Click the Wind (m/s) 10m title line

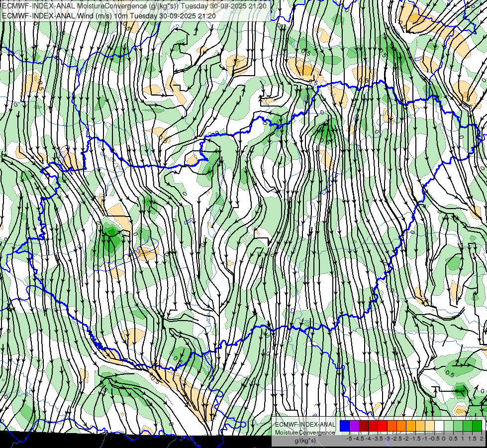pyautogui.click(x=109, y=16)
